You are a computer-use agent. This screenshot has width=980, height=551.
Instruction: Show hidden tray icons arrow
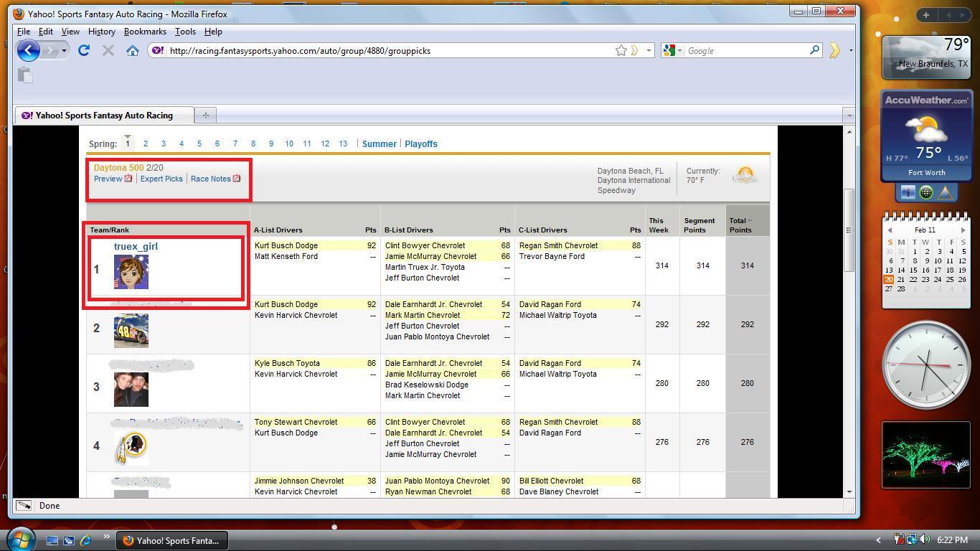(x=878, y=540)
